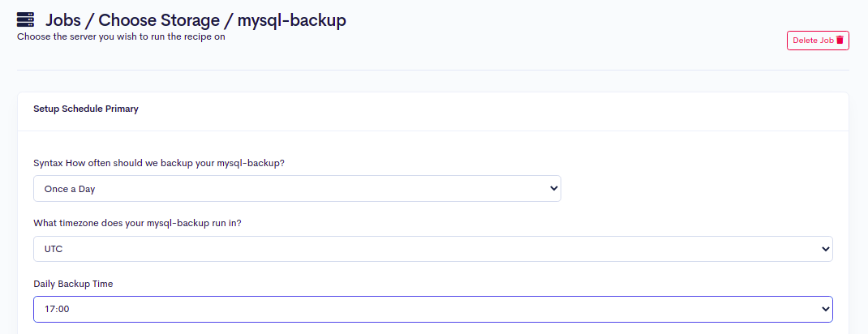Click the chevron on the Daily Backup Time select
868x334 pixels.
(826, 309)
